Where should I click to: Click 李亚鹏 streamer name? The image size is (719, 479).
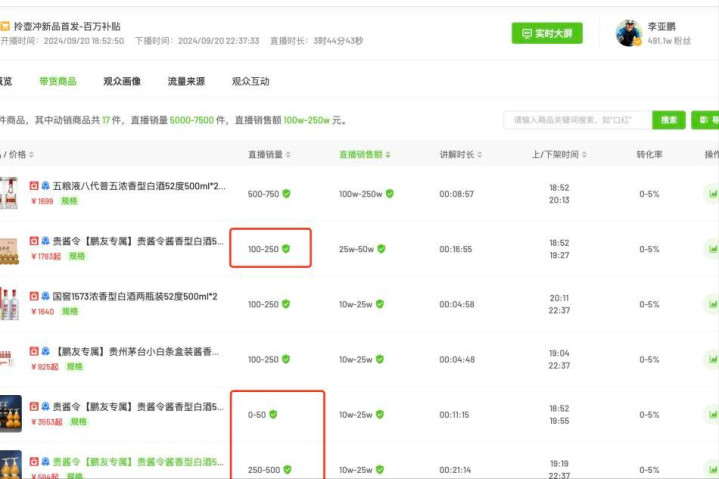click(661, 27)
